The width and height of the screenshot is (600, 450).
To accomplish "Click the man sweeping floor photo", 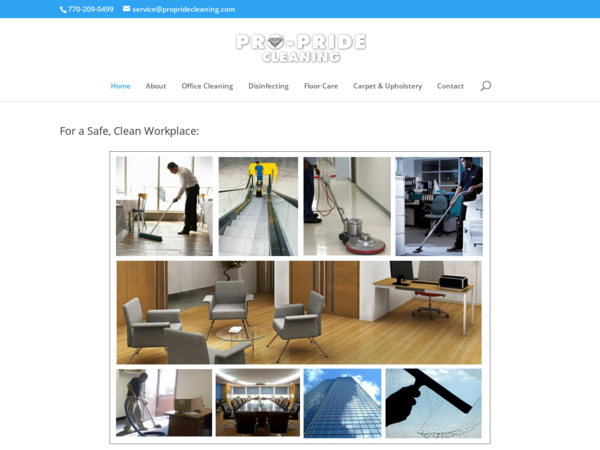I will tap(164, 206).
